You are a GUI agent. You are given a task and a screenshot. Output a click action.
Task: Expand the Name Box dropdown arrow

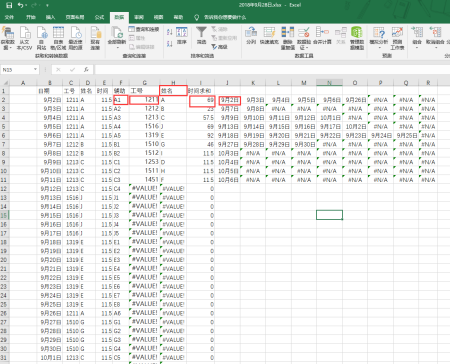pyautogui.click(x=35, y=69)
